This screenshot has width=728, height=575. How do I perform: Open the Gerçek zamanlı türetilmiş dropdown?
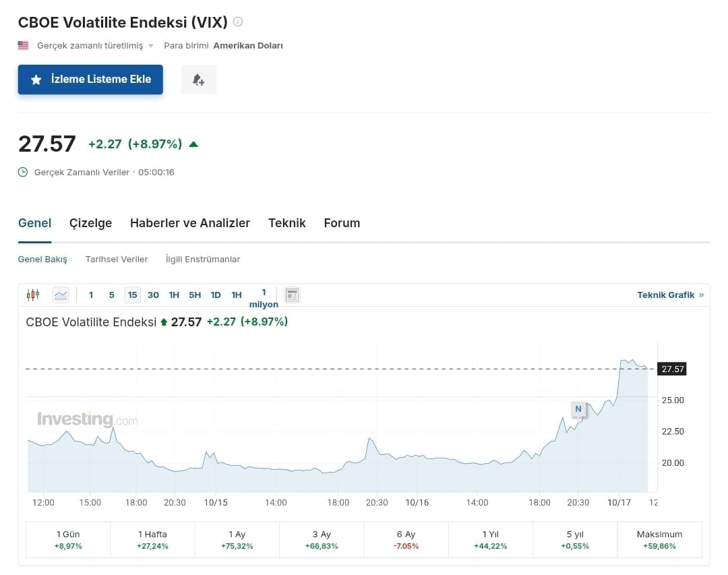(x=94, y=46)
